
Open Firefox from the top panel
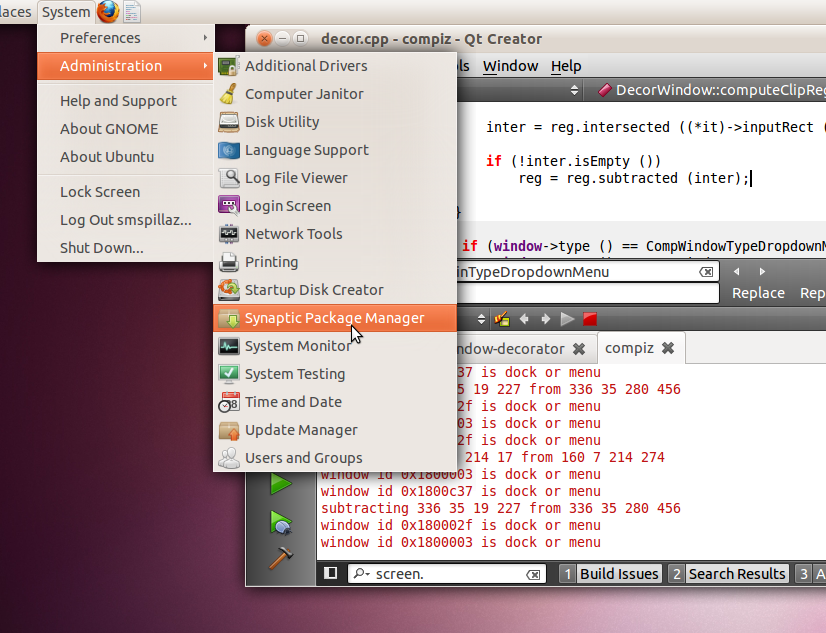pyautogui.click(x=108, y=11)
